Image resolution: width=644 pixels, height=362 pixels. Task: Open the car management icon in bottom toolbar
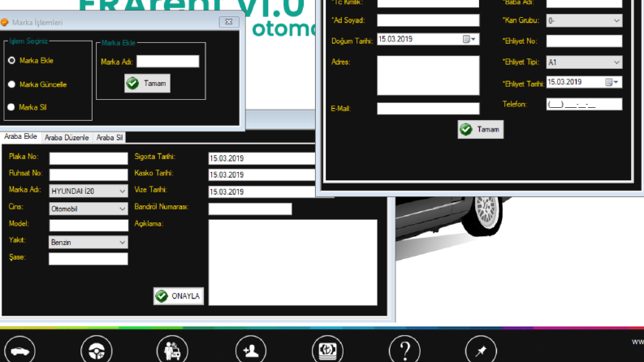pos(19,350)
